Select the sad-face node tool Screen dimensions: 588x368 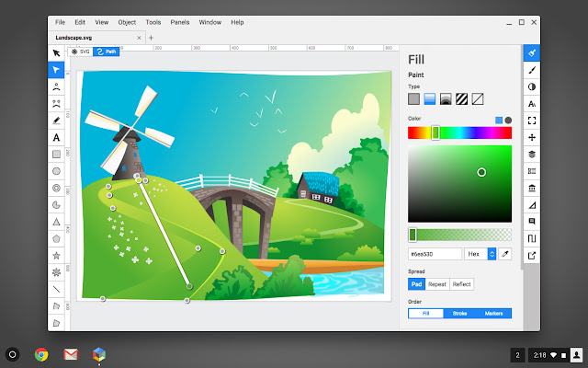point(56,104)
